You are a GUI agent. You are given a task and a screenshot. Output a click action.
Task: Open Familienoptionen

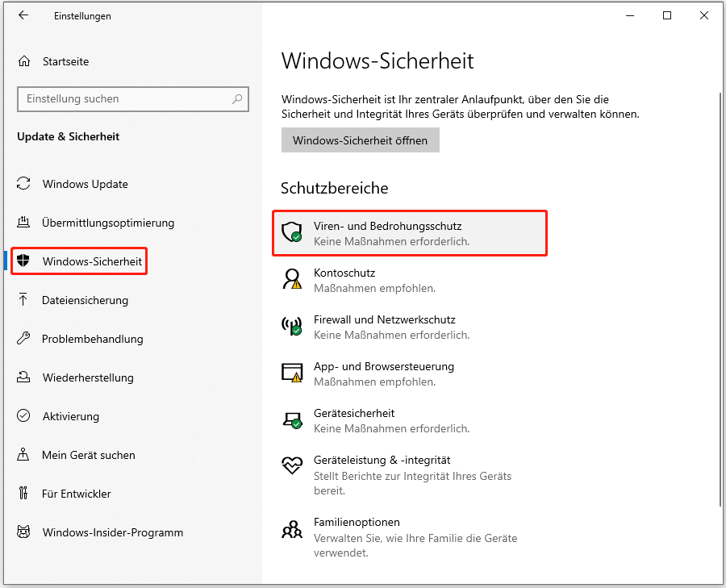(410, 537)
